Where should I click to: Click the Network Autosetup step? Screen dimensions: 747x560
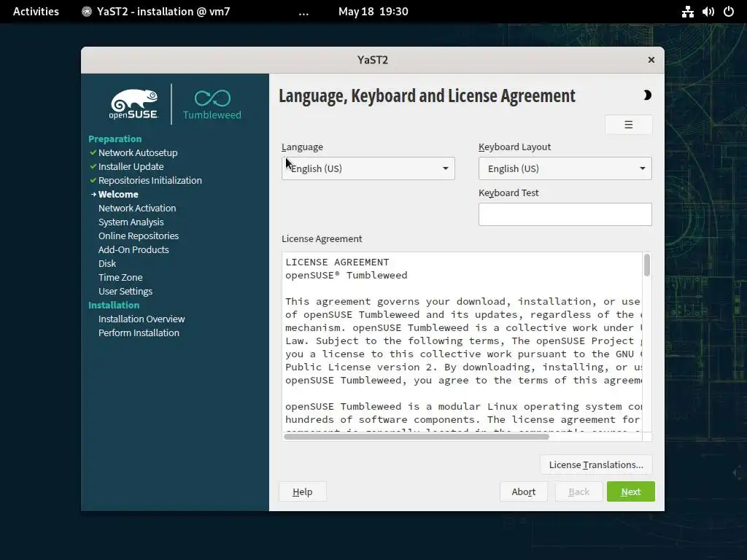point(138,152)
